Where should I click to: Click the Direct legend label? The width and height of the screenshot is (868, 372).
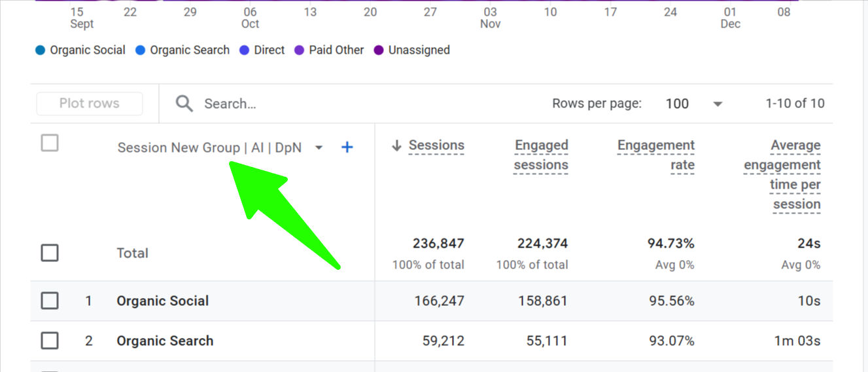pos(269,50)
